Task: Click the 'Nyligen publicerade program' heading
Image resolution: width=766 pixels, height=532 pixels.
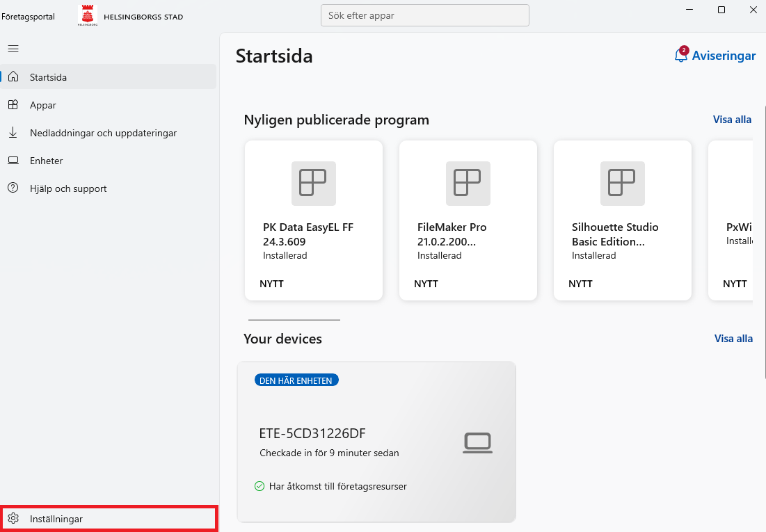Action: (x=336, y=120)
